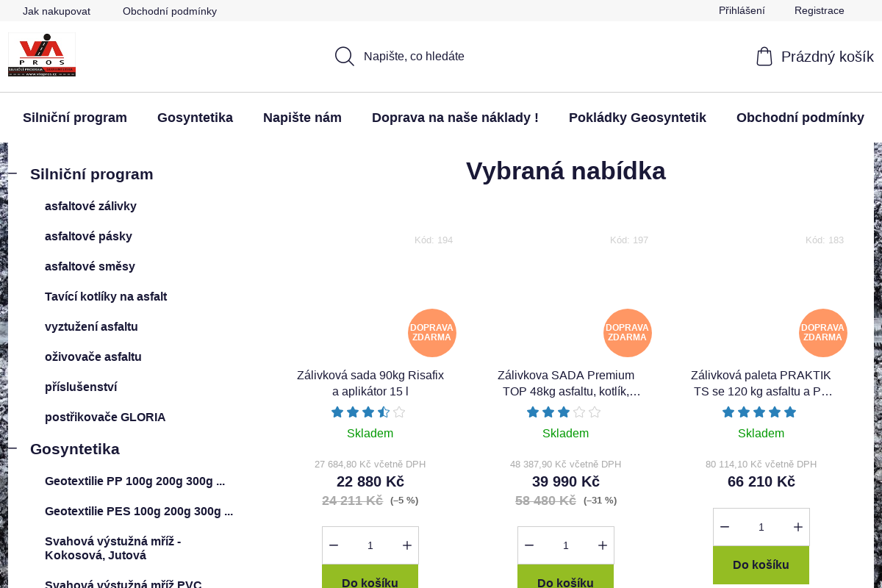882x588 pixels.
Task: Click the Registrace link
Action: (x=819, y=10)
